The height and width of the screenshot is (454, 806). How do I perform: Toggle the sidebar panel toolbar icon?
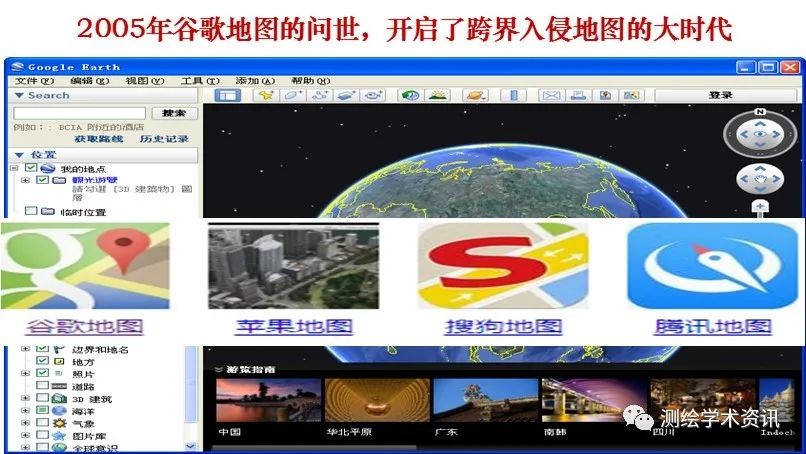[227, 96]
